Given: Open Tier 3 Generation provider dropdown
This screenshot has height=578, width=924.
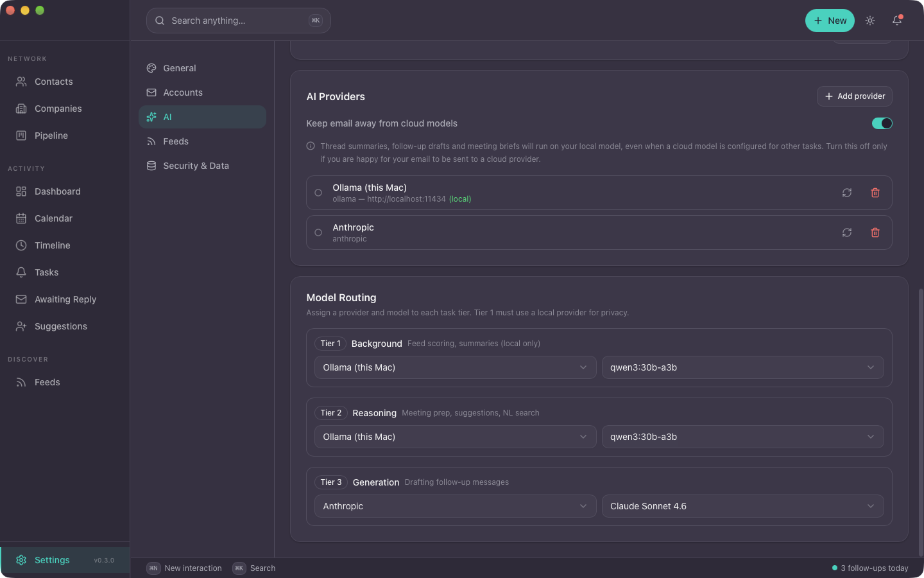Looking at the screenshot, I should click(456, 506).
